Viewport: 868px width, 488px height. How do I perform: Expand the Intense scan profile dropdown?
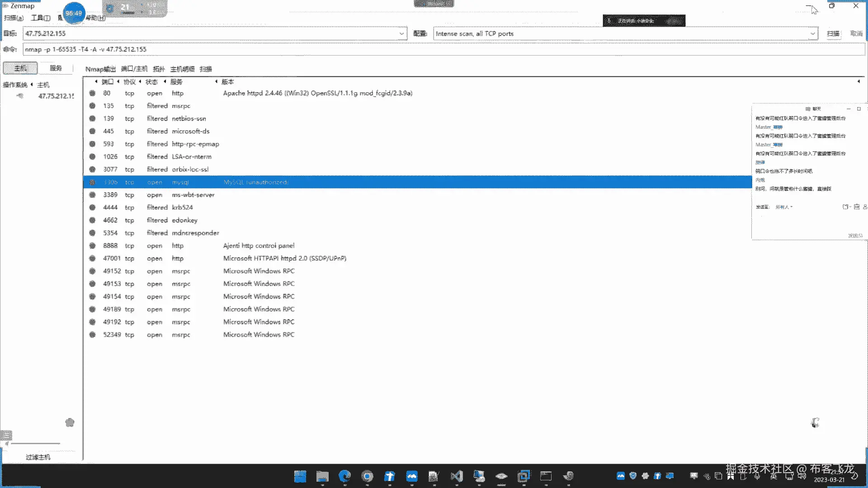(x=812, y=33)
